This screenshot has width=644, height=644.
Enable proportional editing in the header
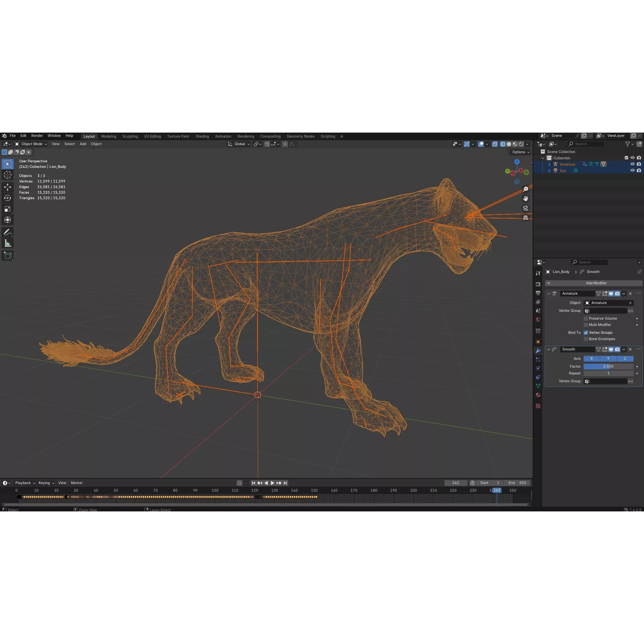pyautogui.click(x=285, y=144)
